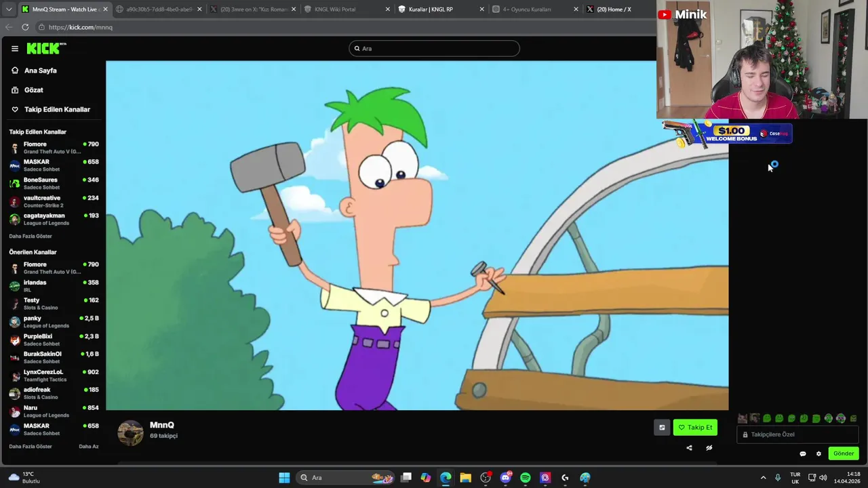Open panky channel in recommended list
This screenshot has height=488, width=868.
click(x=54, y=322)
